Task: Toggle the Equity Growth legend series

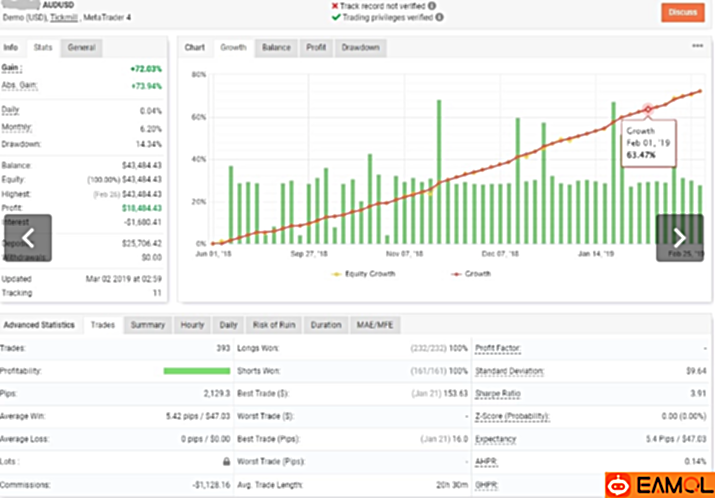Action: click(364, 274)
